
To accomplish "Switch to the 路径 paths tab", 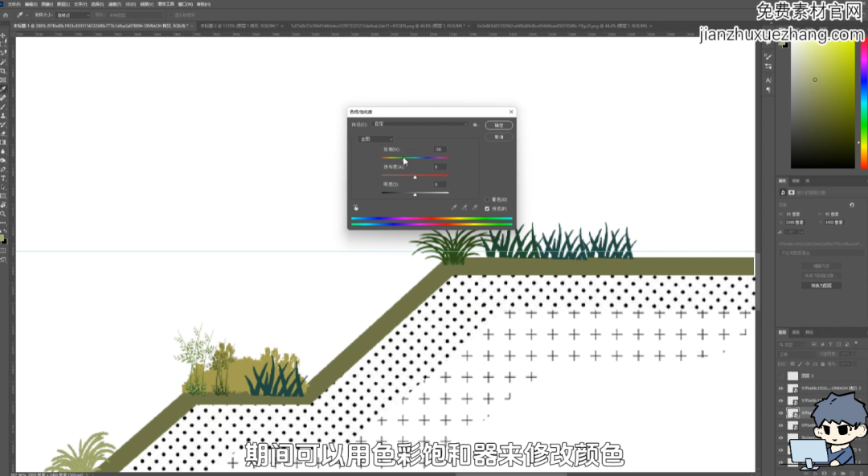I will point(809,333).
